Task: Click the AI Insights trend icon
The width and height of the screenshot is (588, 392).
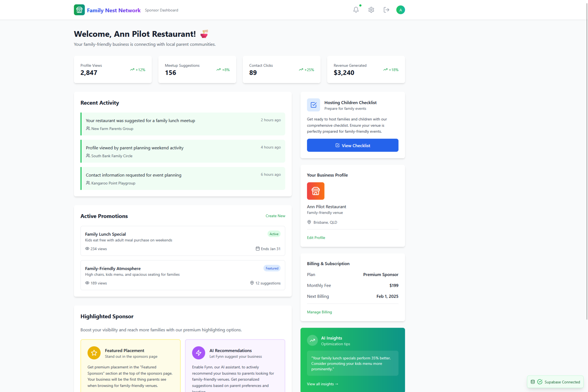Action: click(x=312, y=340)
